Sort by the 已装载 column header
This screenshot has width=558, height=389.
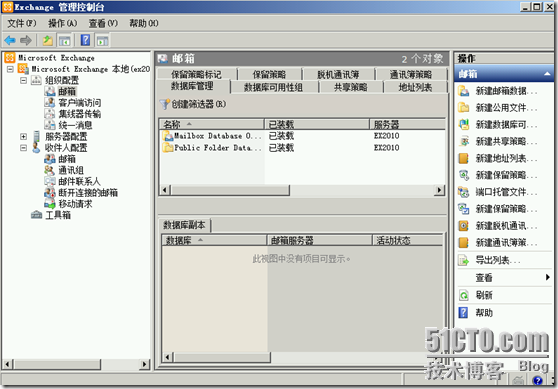tap(317, 124)
